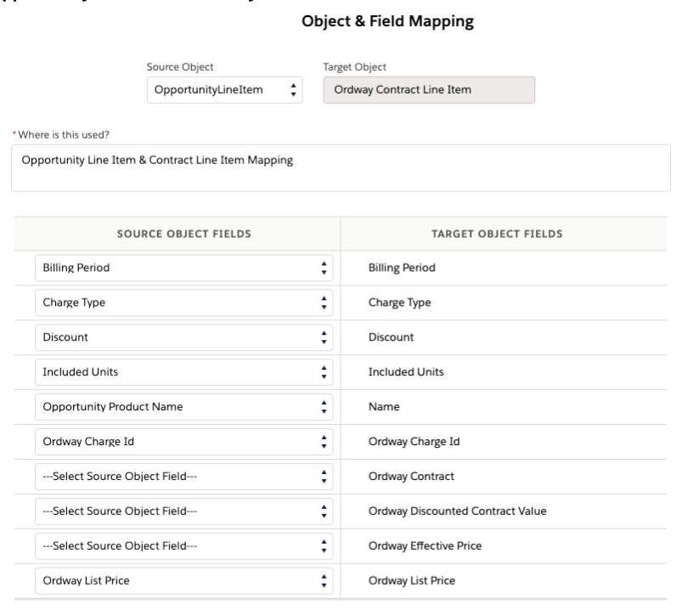The height and width of the screenshot is (616, 688).
Task: Click the SOURCE OBJECT FIELDS column header
Action: pos(184,234)
